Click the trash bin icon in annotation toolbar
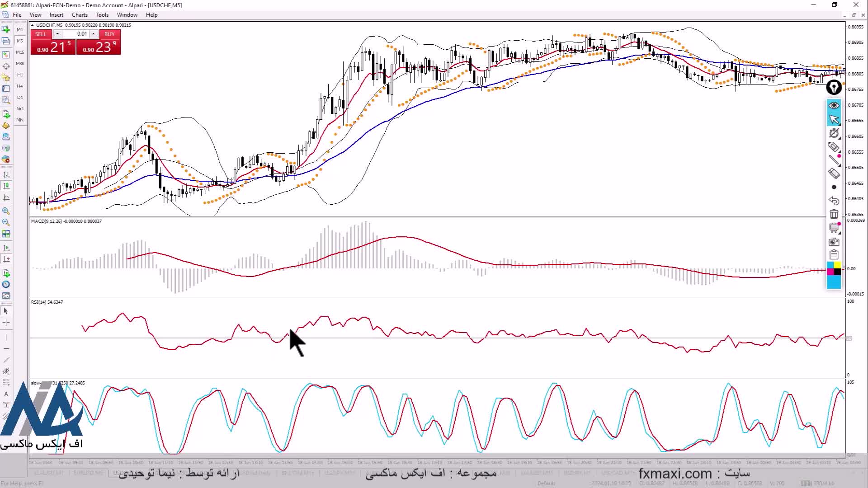This screenshot has width=868, height=488. pos(834,214)
